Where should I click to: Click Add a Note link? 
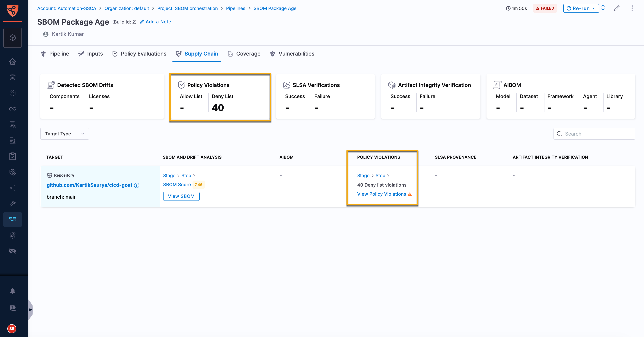pyautogui.click(x=155, y=22)
